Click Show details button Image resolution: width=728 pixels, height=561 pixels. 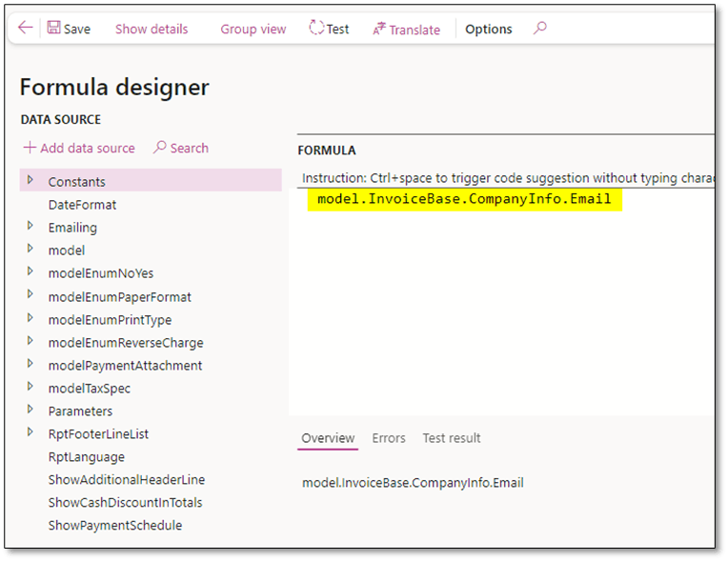152,29
